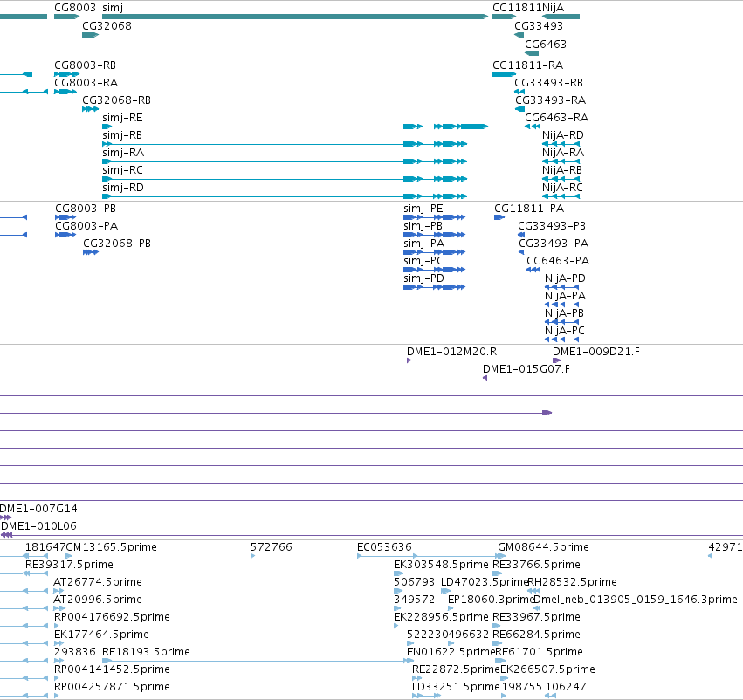Image resolution: width=743 pixels, height=700 pixels.
Task: Choose protein simj-PC
Action: coord(423,261)
